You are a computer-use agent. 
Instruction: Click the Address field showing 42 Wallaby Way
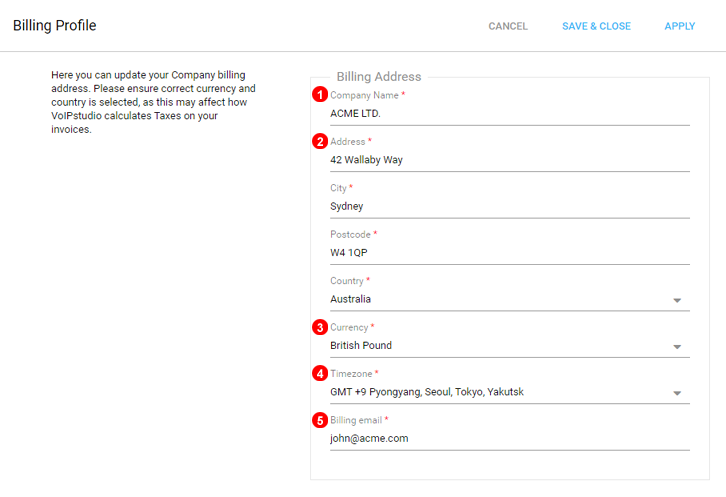point(510,160)
